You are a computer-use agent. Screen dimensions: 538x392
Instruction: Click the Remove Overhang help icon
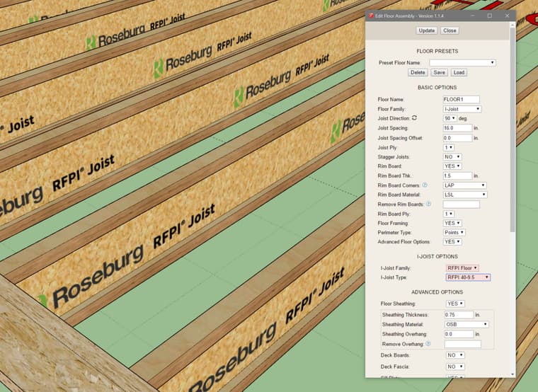(x=428, y=344)
